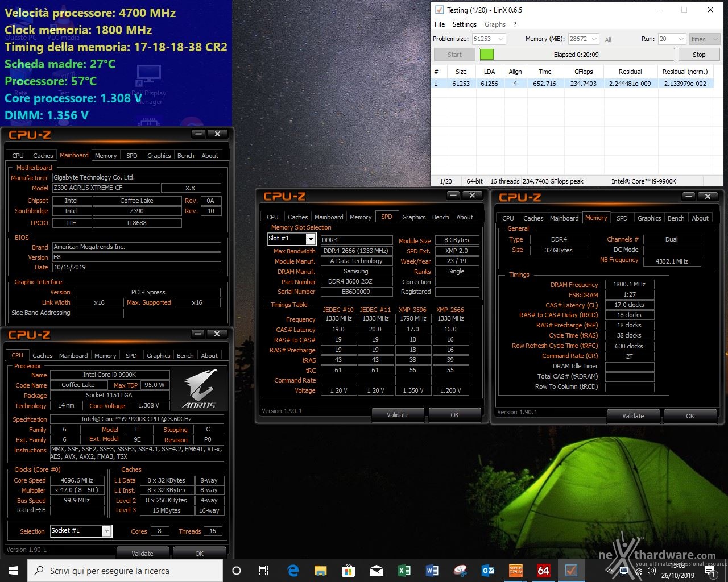Click the Windows search box

pyautogui.click(x=125, y=571)
